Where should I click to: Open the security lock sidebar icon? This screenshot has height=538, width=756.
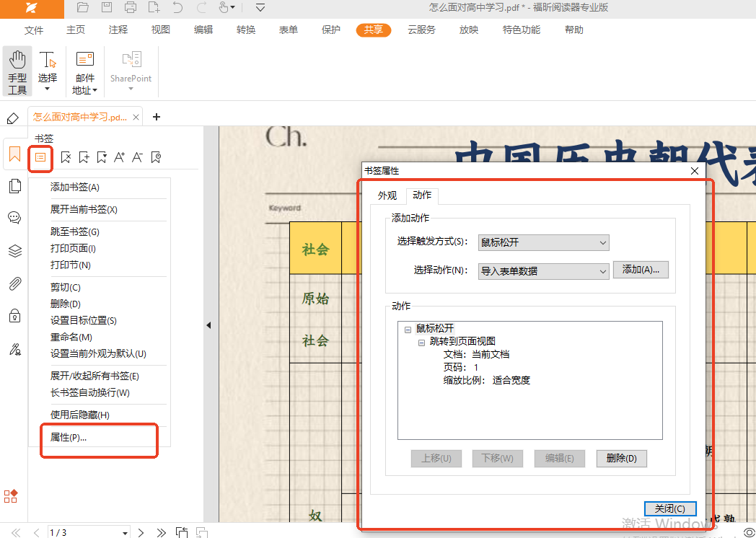coord(14,316)
